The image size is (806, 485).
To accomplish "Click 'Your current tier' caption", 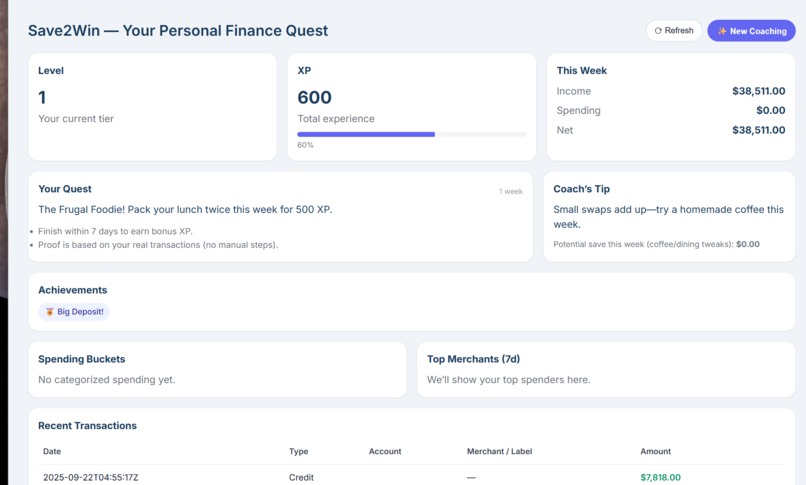I will click(x=76, y=119).
